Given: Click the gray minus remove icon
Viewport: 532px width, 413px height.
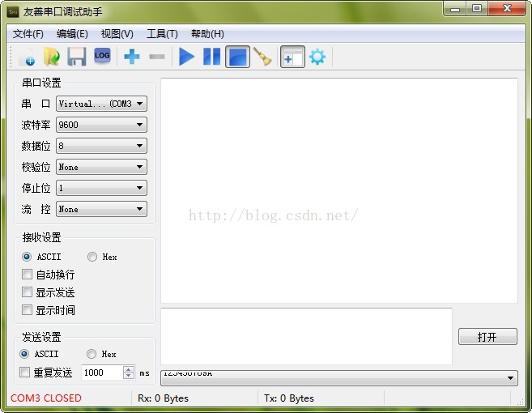Looking at the screenshot, I should coord(157,57).
